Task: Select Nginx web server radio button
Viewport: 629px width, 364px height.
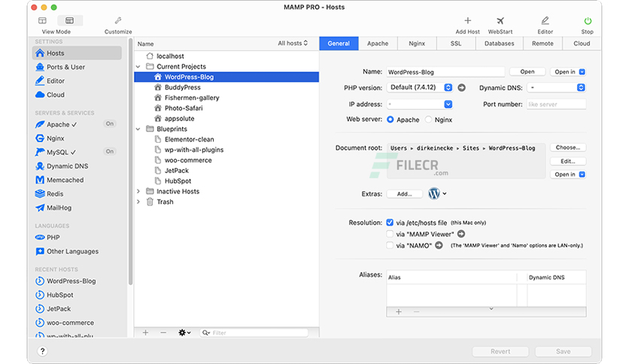Action: click(x=428, y=120)
